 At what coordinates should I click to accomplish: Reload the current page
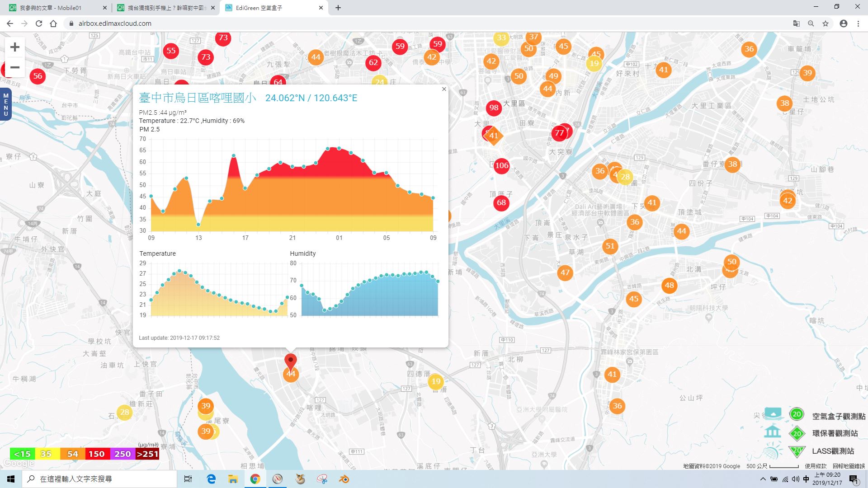[x=39, y=23]
